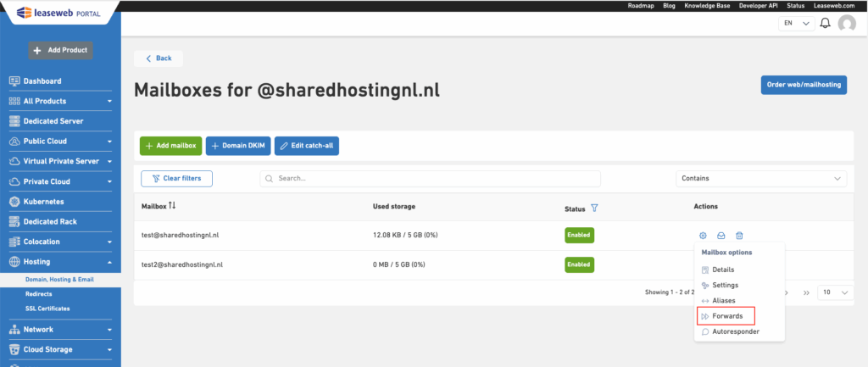The image size is (868, 367).
Task: Click the Kubernetes wheel icon
Action: point(15,202)
